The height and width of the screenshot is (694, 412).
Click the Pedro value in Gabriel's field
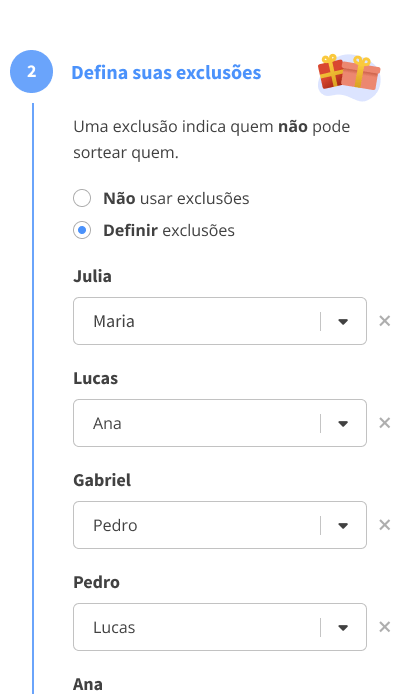(115, 525)
